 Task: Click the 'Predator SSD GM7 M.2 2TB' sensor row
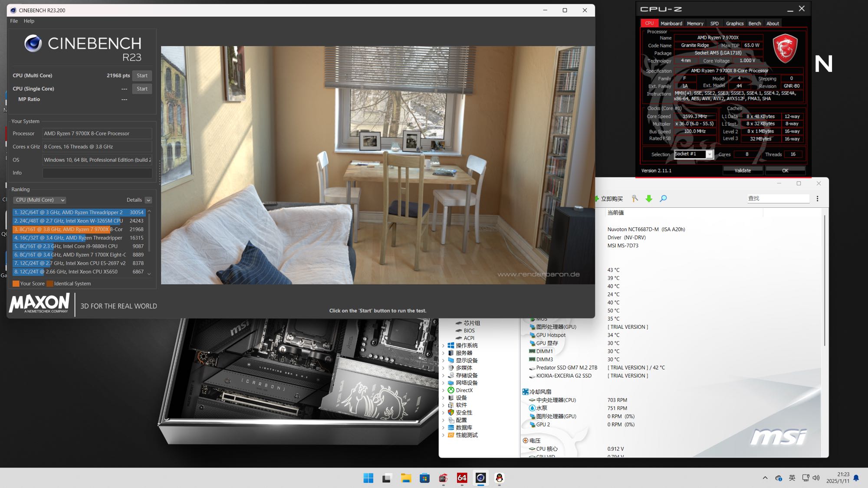tap(597, 368)
